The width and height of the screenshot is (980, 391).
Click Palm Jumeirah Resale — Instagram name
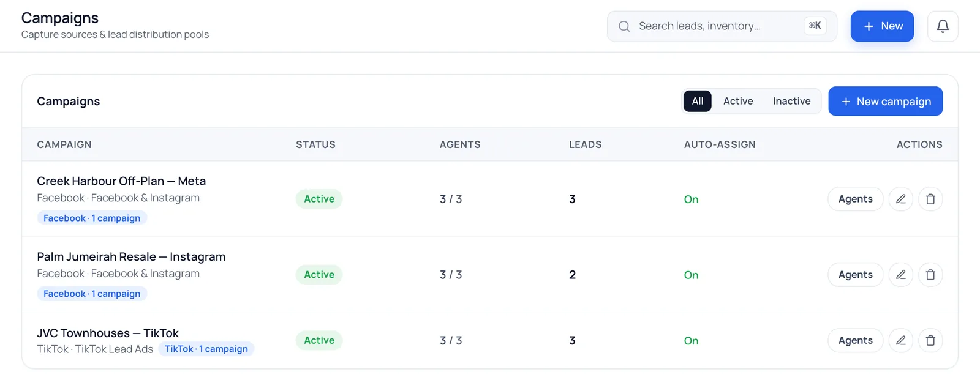131,257
